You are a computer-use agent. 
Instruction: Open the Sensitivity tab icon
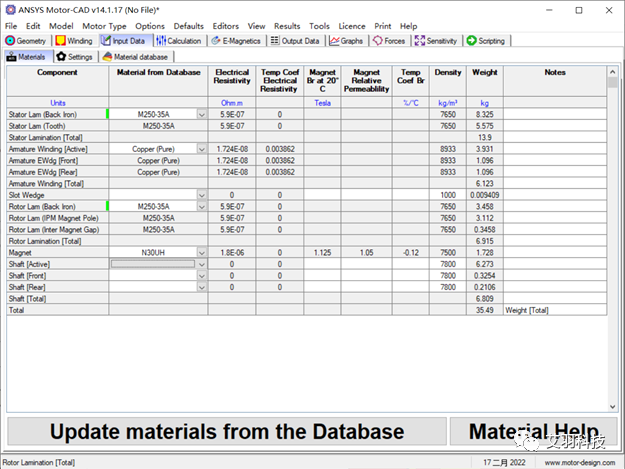point(420,41)
